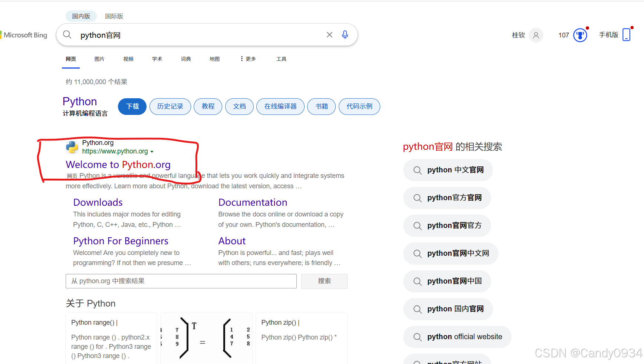Open the 视频 results tab
This screenshot has height=364, width=644.
[128, 59]
